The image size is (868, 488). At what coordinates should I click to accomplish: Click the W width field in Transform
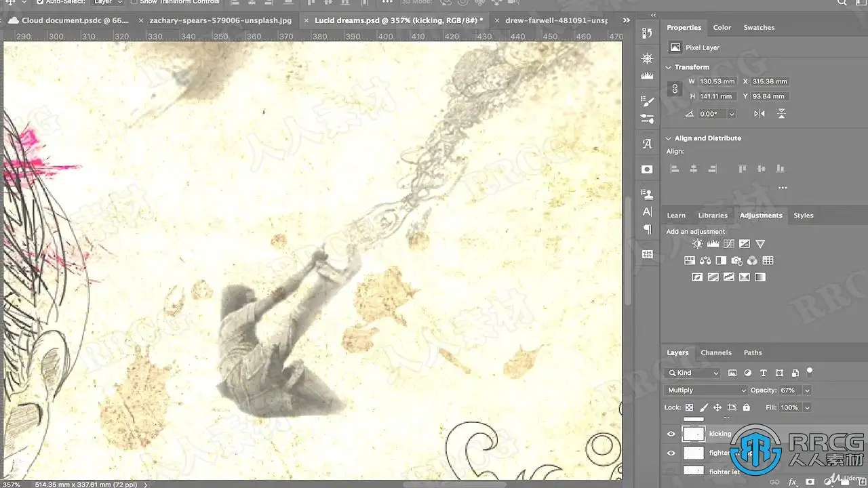[717, 81]
